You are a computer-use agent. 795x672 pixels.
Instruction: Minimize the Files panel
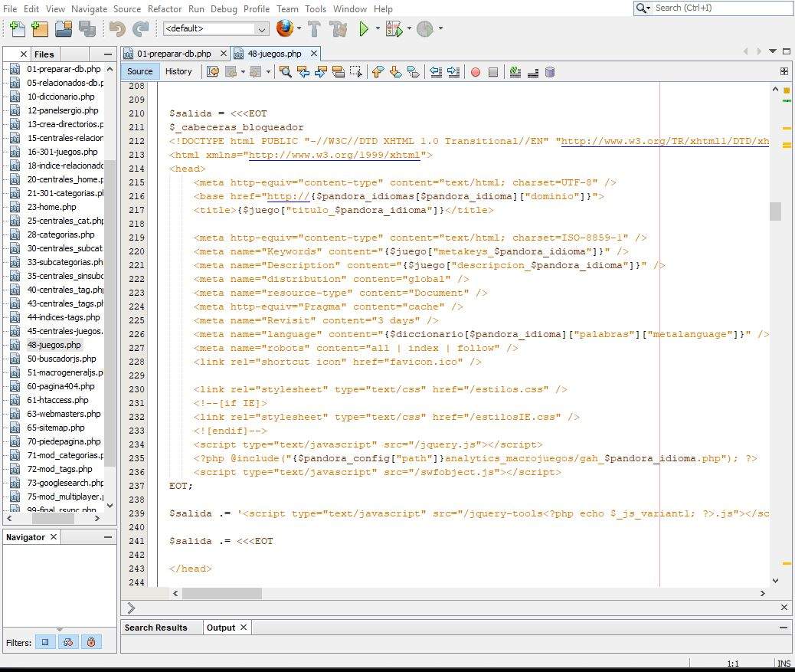[x=108, y=54]
